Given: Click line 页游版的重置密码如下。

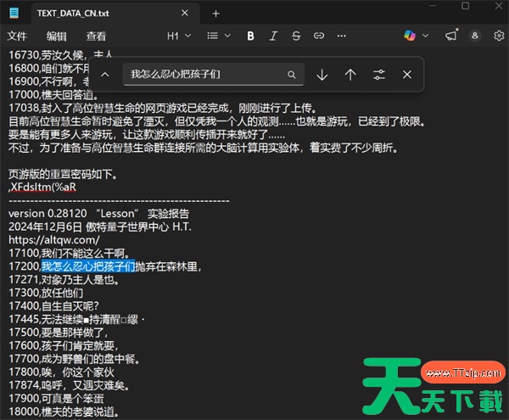Looking at the screenshot, I should point(64,174).
